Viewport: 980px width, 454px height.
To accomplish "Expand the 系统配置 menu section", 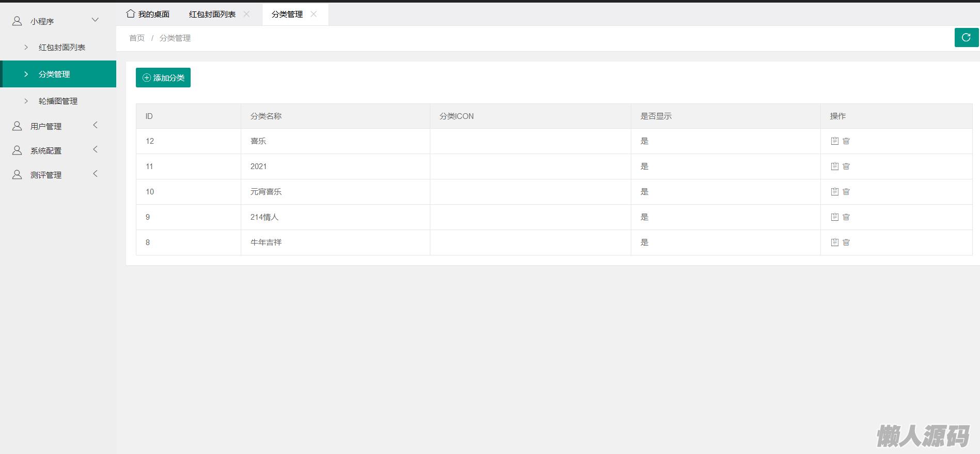I will (95, 150).
